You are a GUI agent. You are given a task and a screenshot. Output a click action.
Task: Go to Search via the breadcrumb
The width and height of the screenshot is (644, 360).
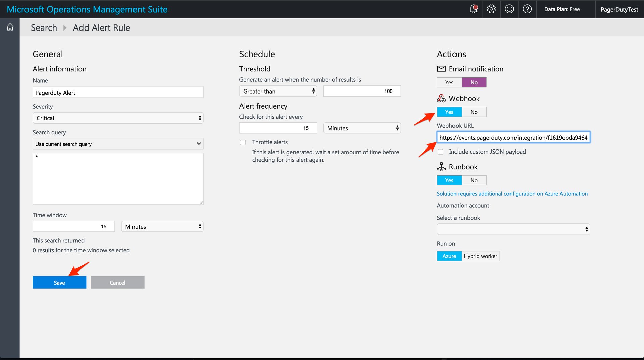44,27
